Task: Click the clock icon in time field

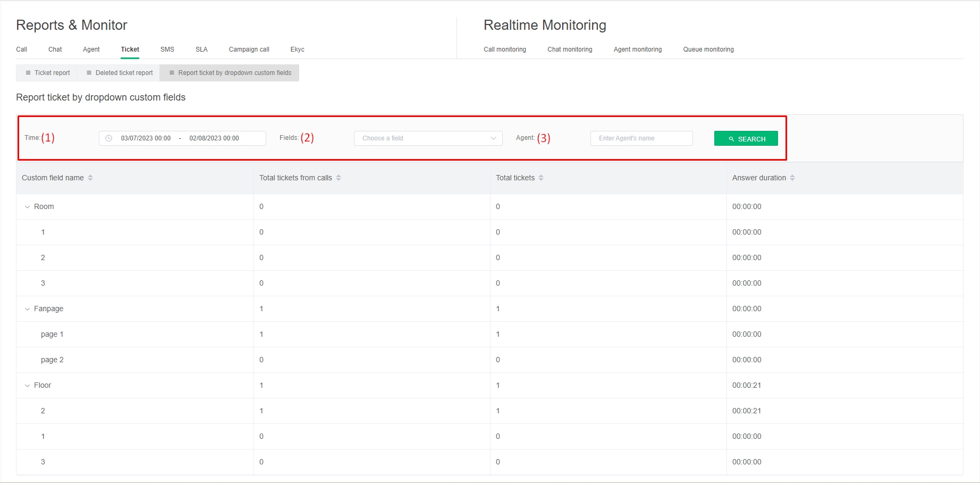Action: pos(109,138)
